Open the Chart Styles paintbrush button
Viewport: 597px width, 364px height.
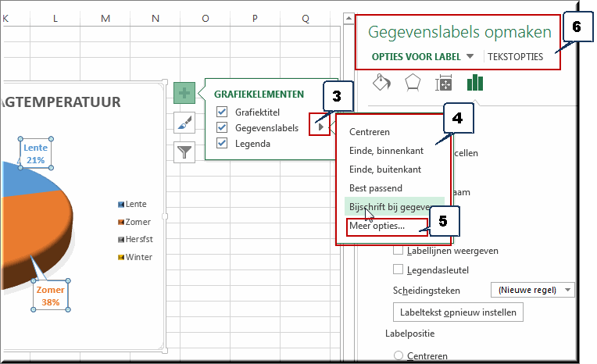[184, 123]
